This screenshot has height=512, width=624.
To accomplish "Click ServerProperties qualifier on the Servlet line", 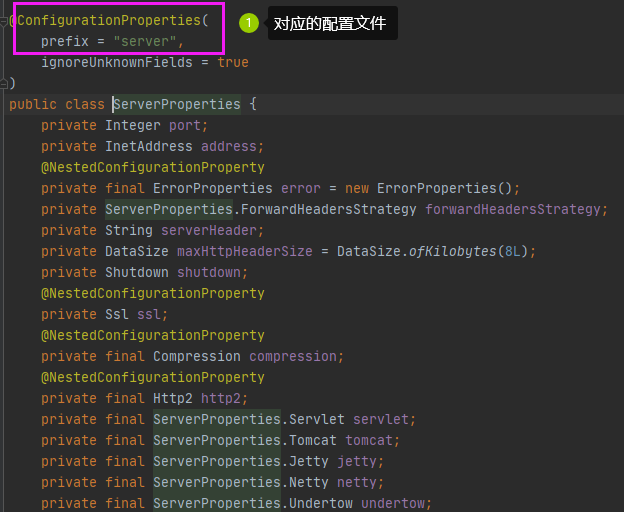I will click(217, 419).
